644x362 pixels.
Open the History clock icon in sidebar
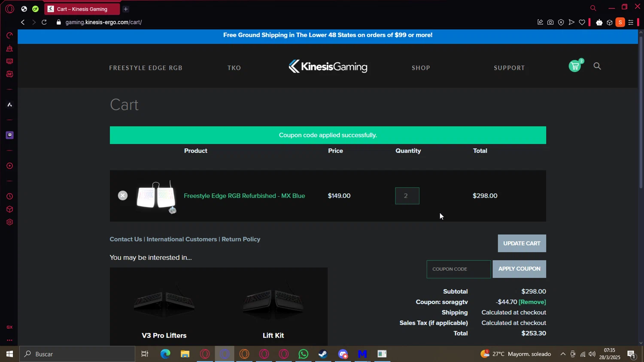[9, 196]
